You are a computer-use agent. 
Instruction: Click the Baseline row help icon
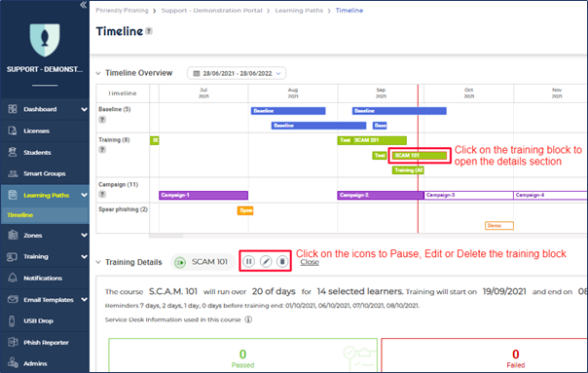pyautogui.click(x=102, y=120)
